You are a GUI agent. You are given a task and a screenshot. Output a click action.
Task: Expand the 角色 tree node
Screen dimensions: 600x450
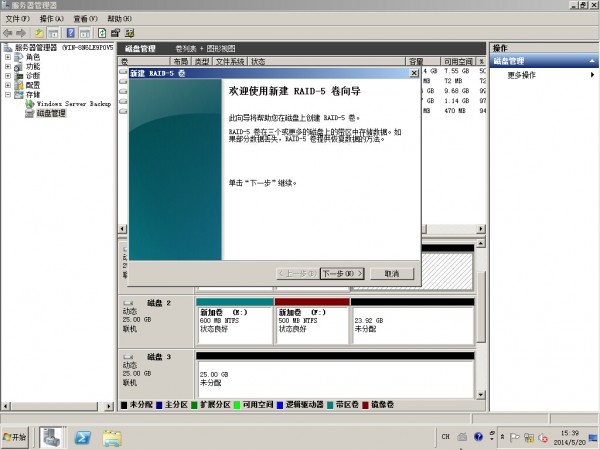[8, 57]
